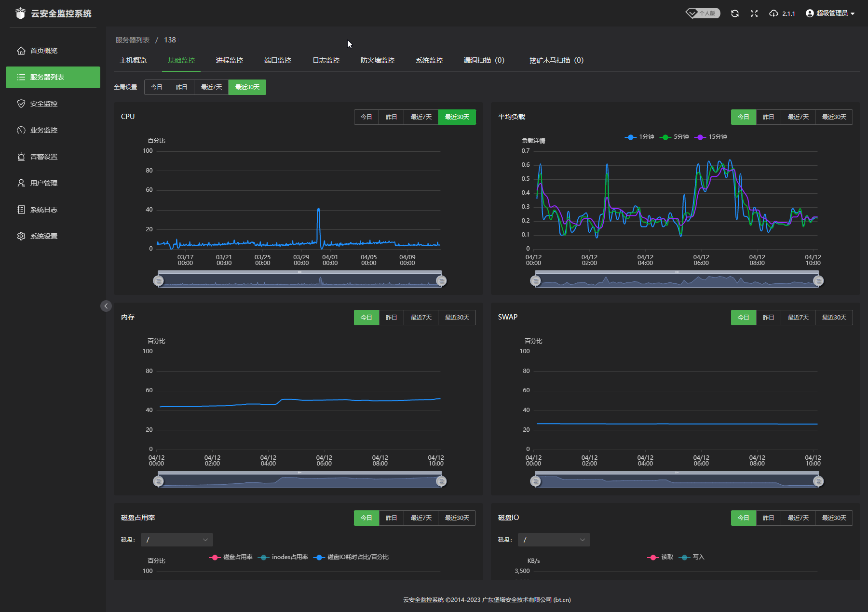This screenshot has height=612, width=868.
Task: Switch to the 进程监控 tab
Action: [230, 60]
